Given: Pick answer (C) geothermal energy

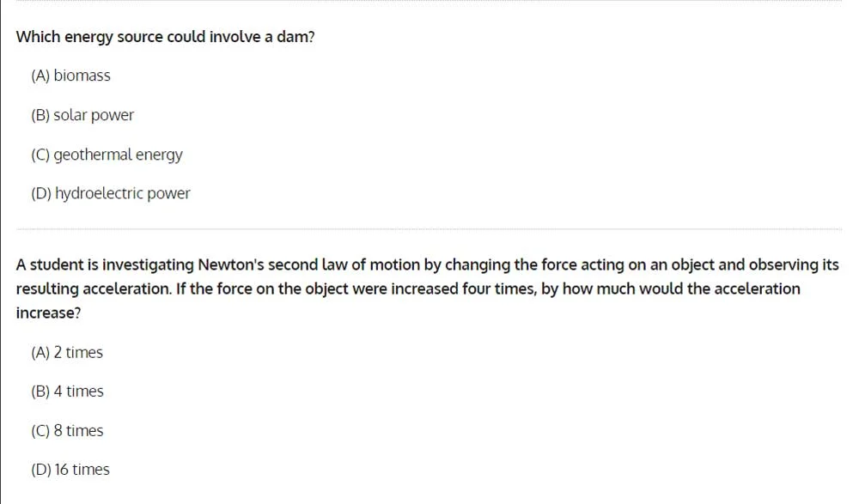Looking at the screenshot, I should click(107, 155).
